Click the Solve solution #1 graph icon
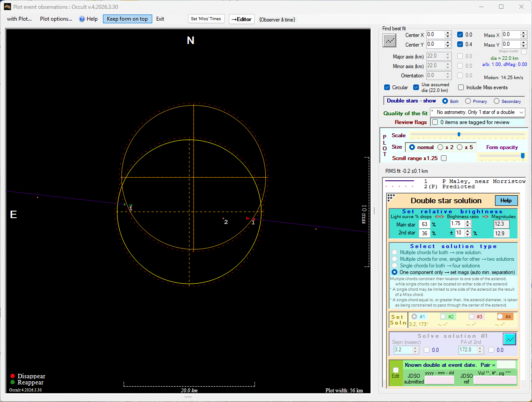Image resolution: width=532 pixels, height=402 pixels. click(509, 339)
